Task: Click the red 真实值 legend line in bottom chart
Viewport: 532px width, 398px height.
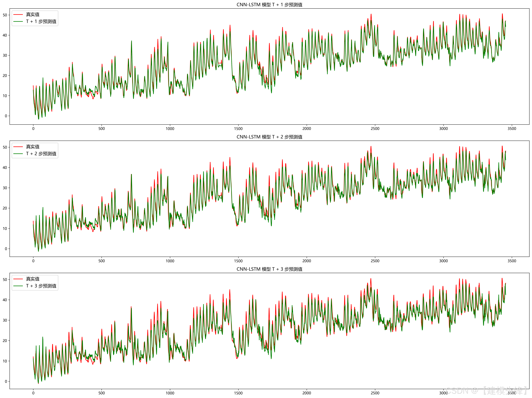Action: click(18, 279)
